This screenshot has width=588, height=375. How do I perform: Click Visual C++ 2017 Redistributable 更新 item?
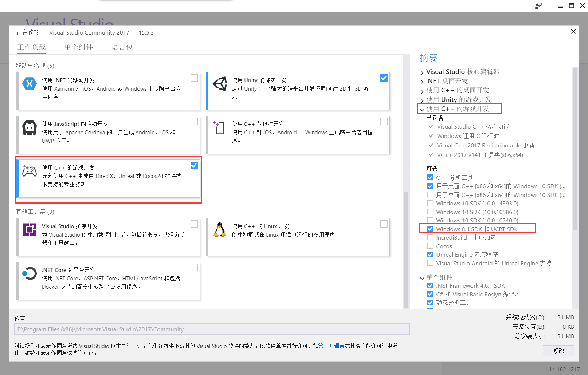click(x=486, y=145)
